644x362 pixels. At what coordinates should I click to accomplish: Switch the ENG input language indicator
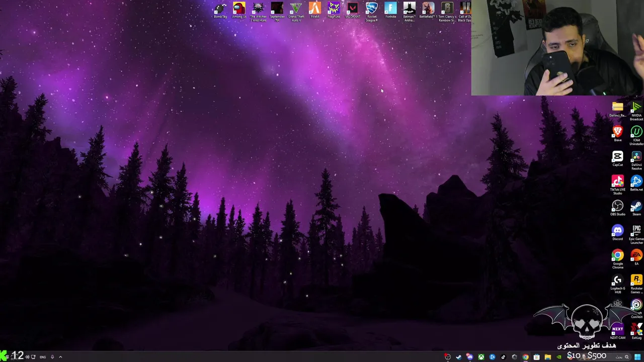(x=43, y=357)
